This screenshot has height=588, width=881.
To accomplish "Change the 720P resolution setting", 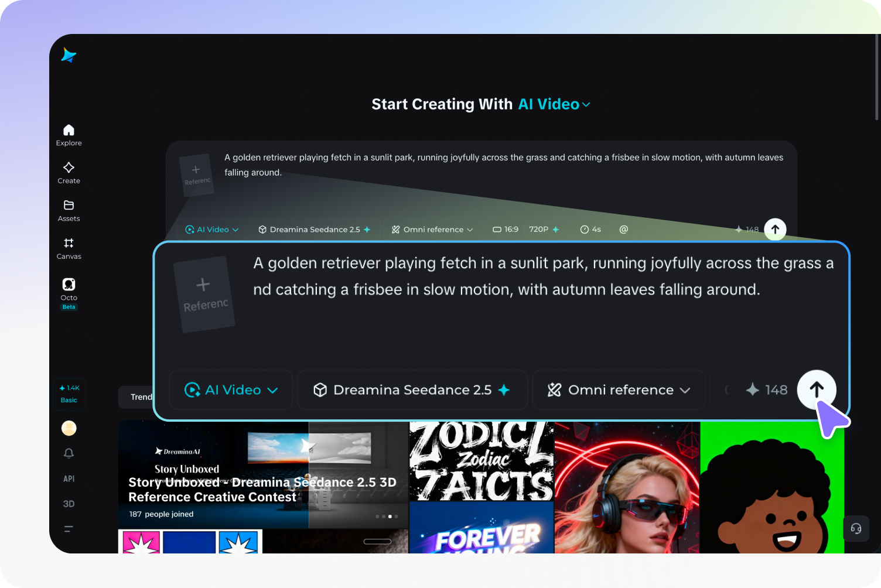I will (x=544, y=230).
